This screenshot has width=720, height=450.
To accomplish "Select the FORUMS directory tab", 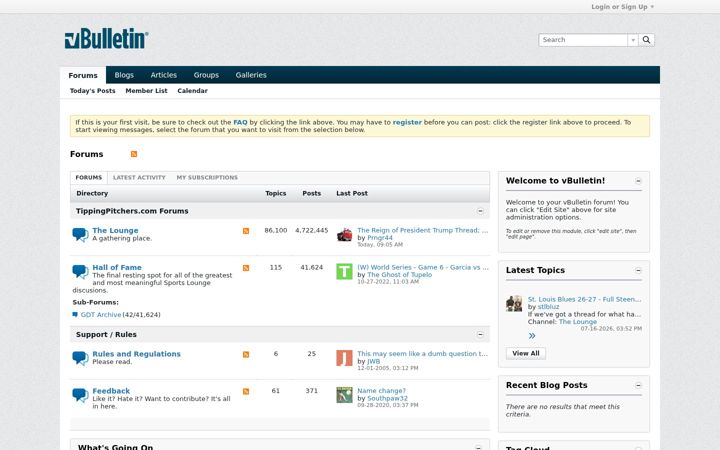I will pyautogui.click(x=89, y=178).
